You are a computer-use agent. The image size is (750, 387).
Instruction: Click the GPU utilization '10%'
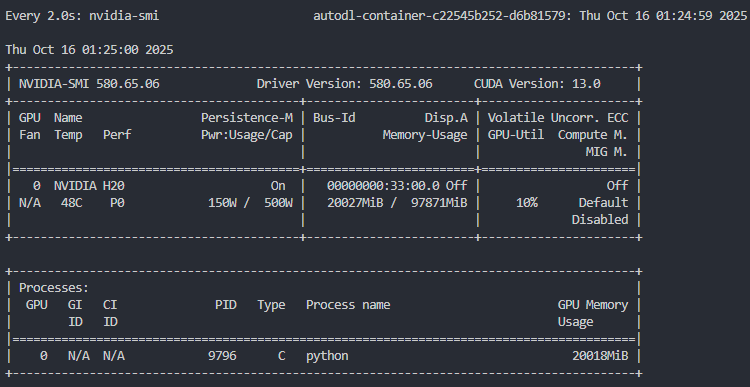point(527,203)
